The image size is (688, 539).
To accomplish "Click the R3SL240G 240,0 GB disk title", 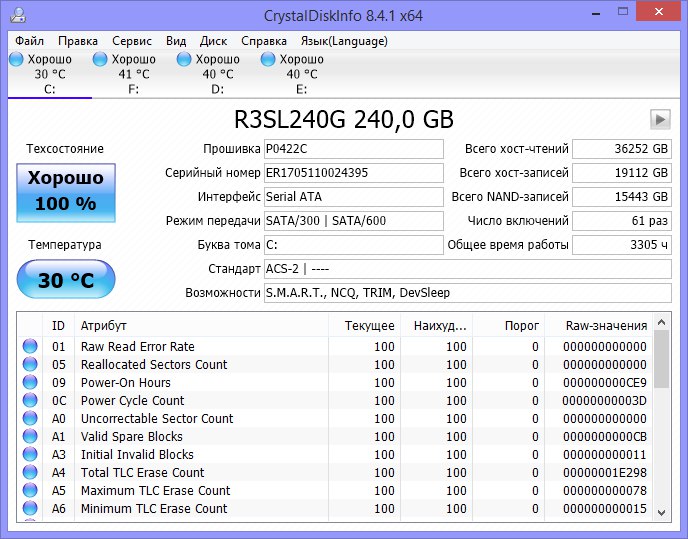I will pyautogui.click(x=344, y=119).
